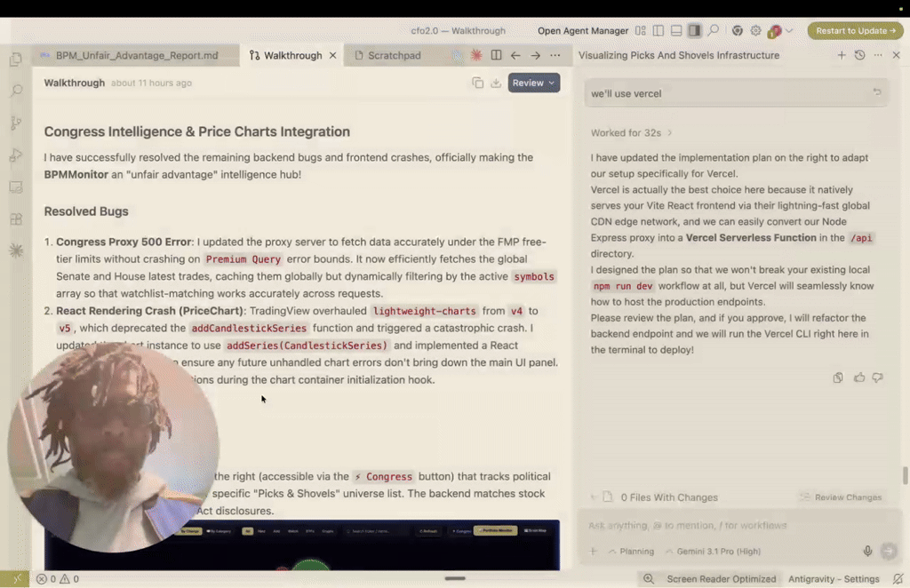Open Run and Debug view

[16, 155]
